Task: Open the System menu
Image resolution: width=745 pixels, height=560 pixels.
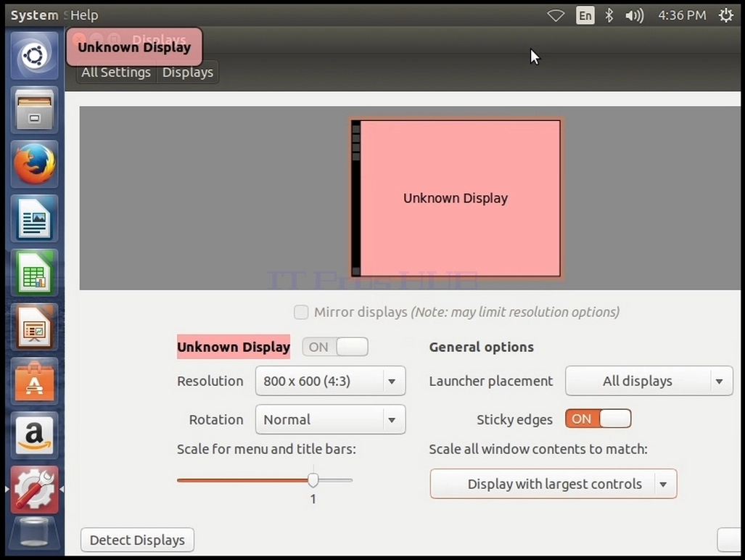Action: [34, 15]
